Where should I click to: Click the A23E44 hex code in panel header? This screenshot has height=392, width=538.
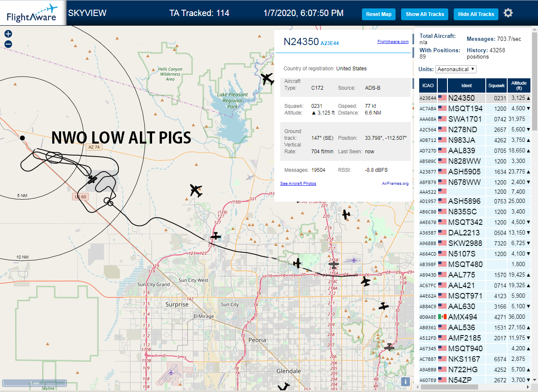[329, 43]
